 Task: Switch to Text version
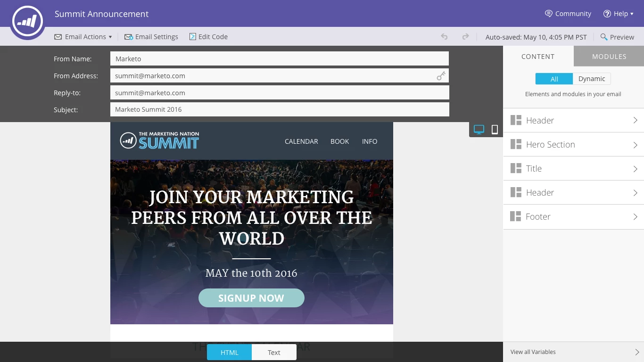point(274,352)
